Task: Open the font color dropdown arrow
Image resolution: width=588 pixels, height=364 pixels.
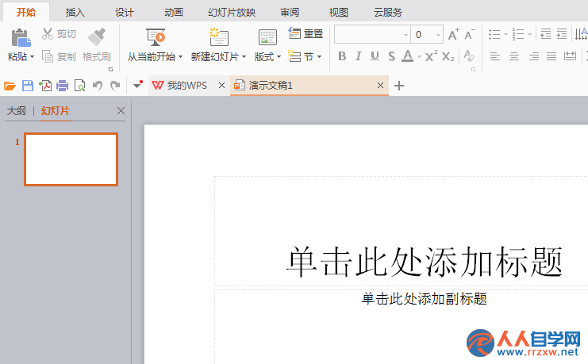Action: pyautogui.click(x=419, y=57)
